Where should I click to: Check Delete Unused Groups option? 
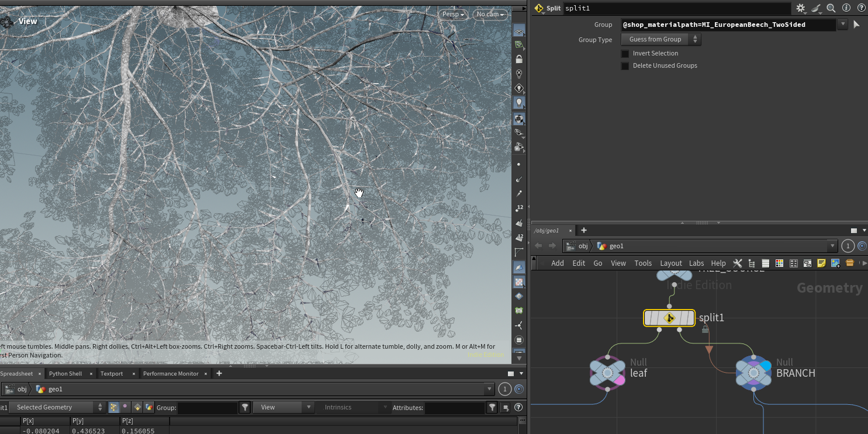tap(625, 65)
